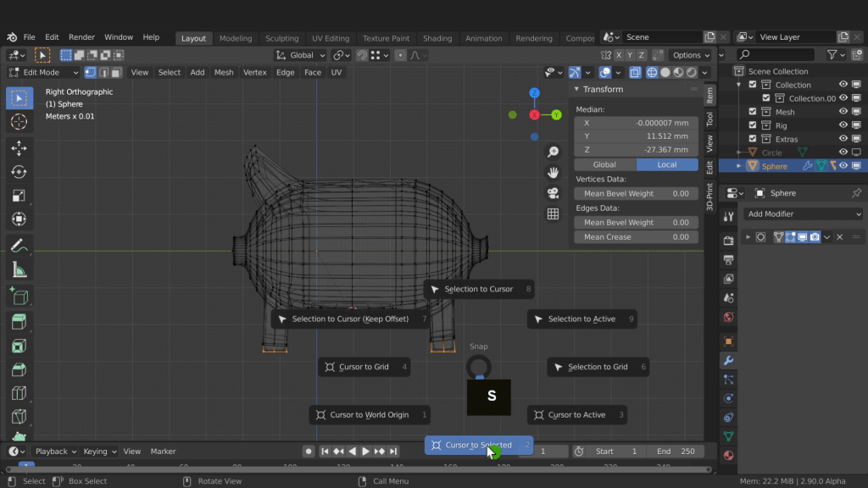Click the Cursor tool icon

click(19, 122)
